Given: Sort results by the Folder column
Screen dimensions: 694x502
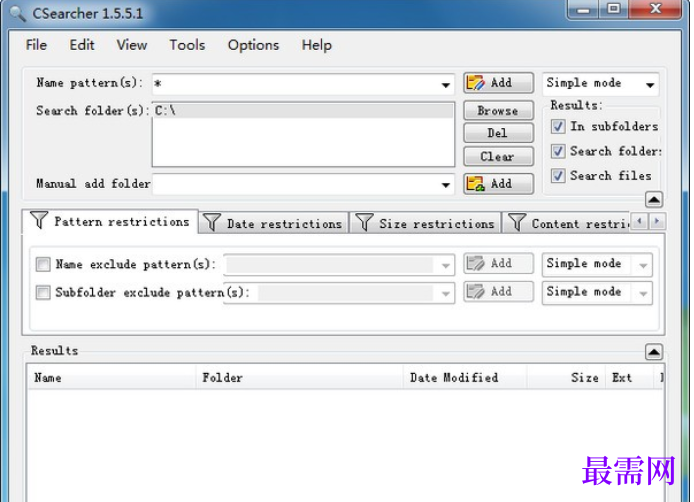Looking at the screenshot, I should pos(300,378).
